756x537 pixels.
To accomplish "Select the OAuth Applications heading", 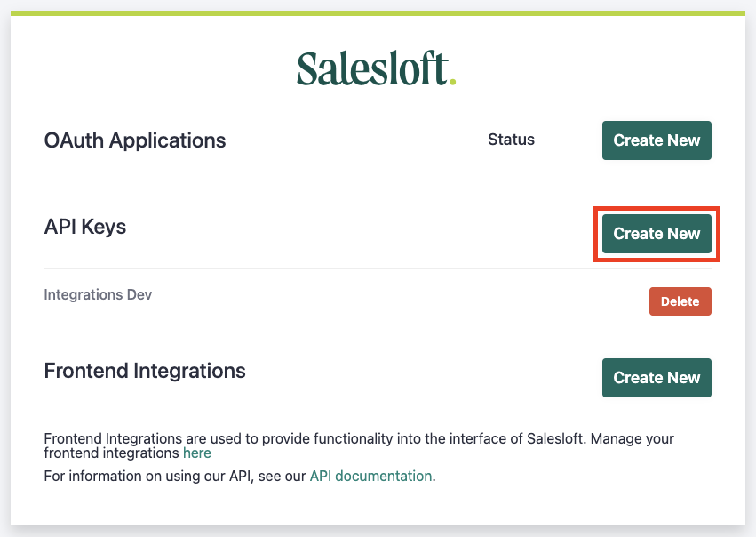I will click(x=134, y=140).
